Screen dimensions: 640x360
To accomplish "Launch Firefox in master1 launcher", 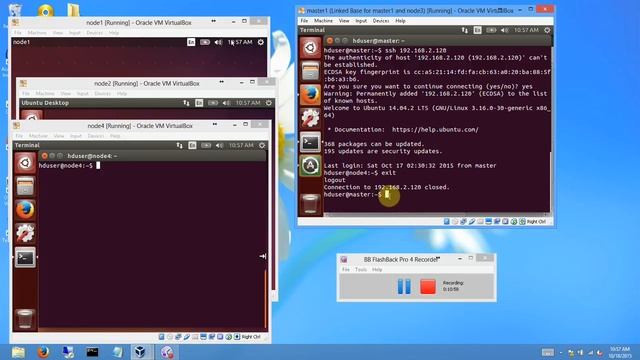I will coord(310,95).
